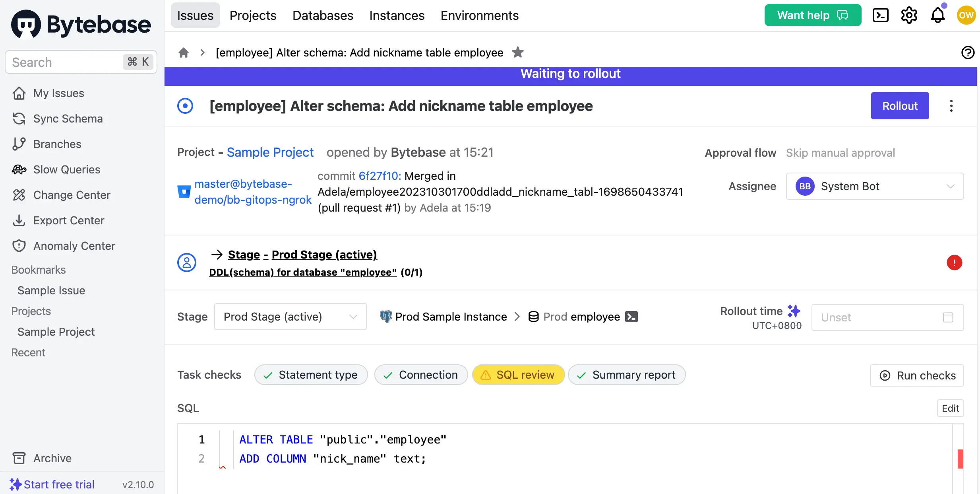Expand the Assignee System Bot dropdown

point(875,186)
